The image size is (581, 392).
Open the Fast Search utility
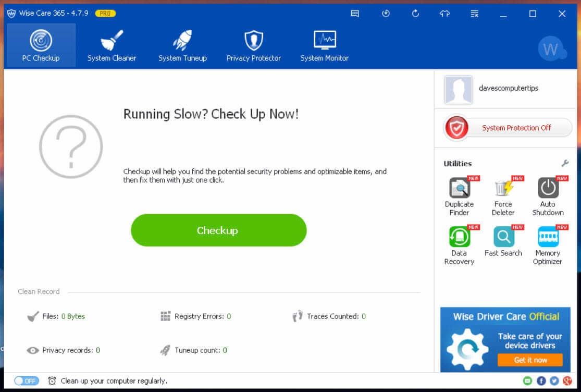pos(503,241)
